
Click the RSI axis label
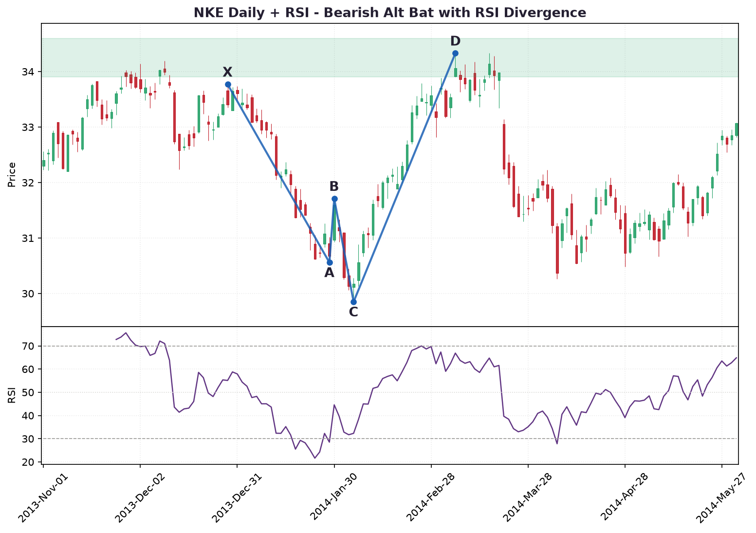(x=12, y=395)
